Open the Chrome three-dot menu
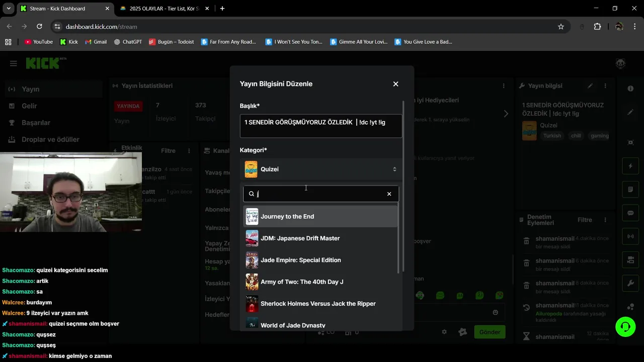Viewport: 644px width, 362px height. pos(634,27)
